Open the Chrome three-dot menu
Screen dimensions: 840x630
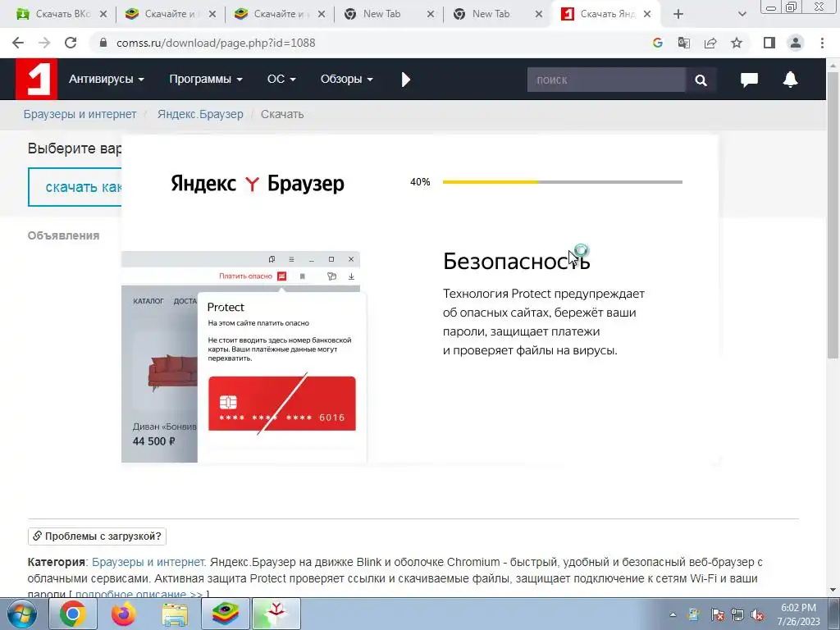click(822, 43)
